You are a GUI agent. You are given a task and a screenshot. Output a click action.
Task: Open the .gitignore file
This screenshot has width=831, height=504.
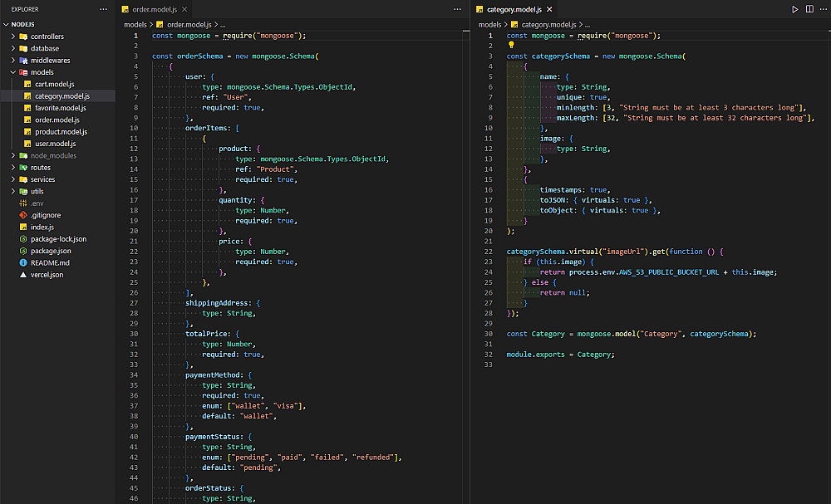click(x=46, y=215)
